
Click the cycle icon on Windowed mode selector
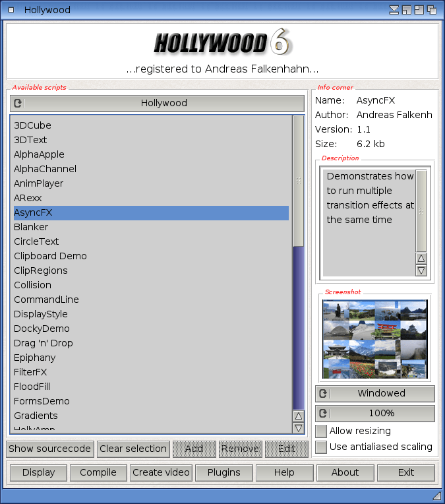pos(323,394)
